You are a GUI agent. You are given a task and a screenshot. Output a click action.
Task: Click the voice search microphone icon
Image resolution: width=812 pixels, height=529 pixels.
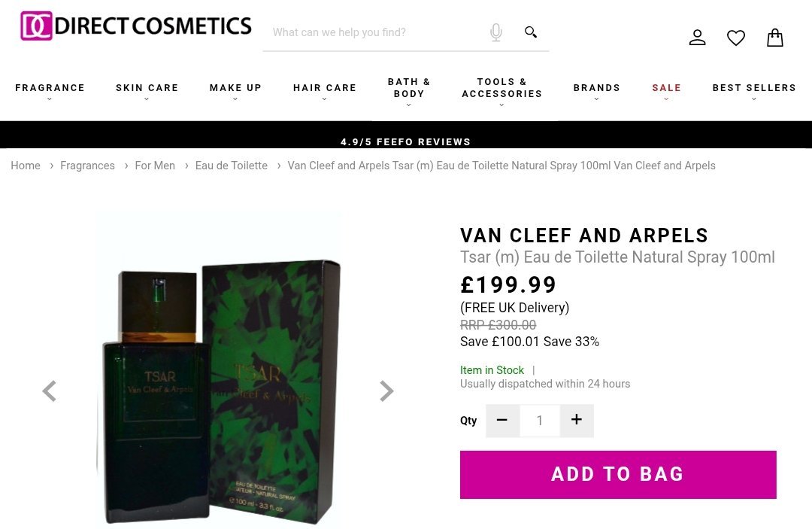point(495,32)
